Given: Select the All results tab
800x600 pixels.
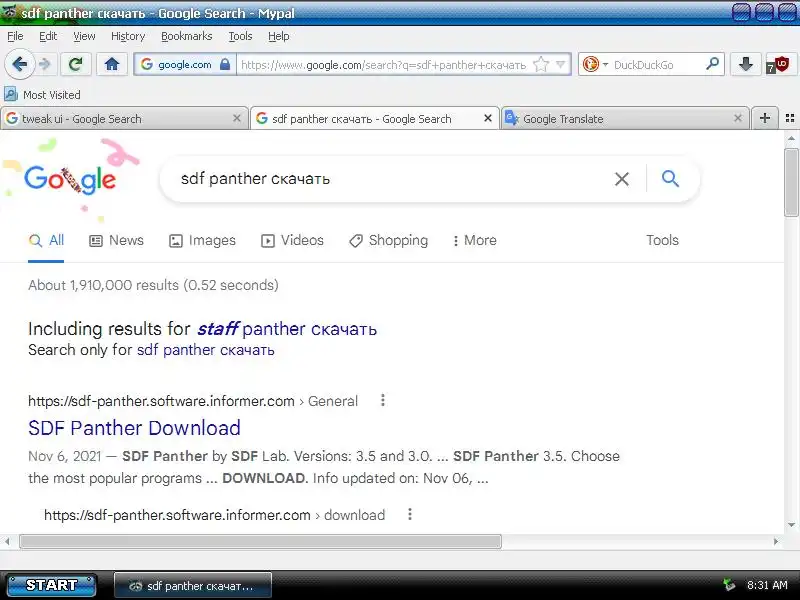Looking at the screenshot, I should pyautogui.click(x=46, y=240).
